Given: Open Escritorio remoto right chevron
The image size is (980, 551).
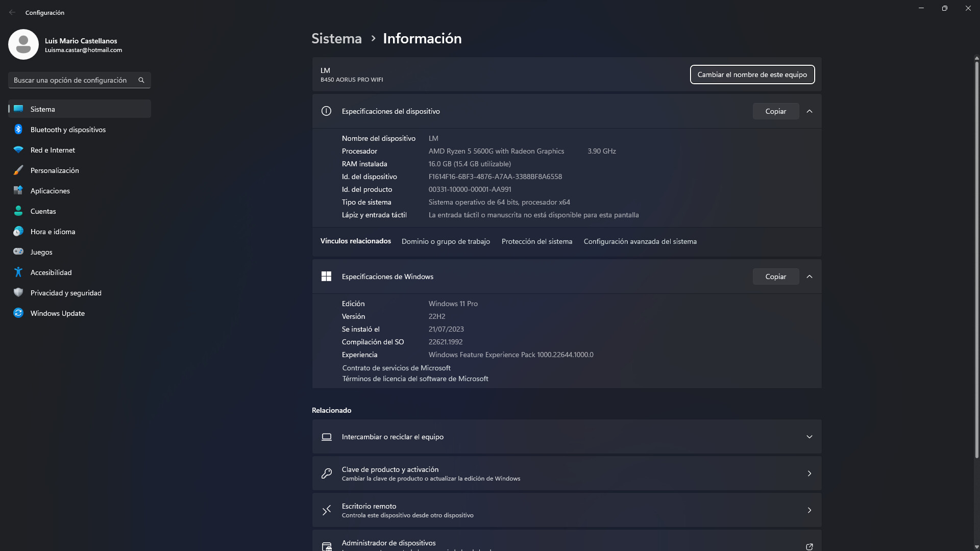Looking at the screenshot, I should (x=810, y=510).
